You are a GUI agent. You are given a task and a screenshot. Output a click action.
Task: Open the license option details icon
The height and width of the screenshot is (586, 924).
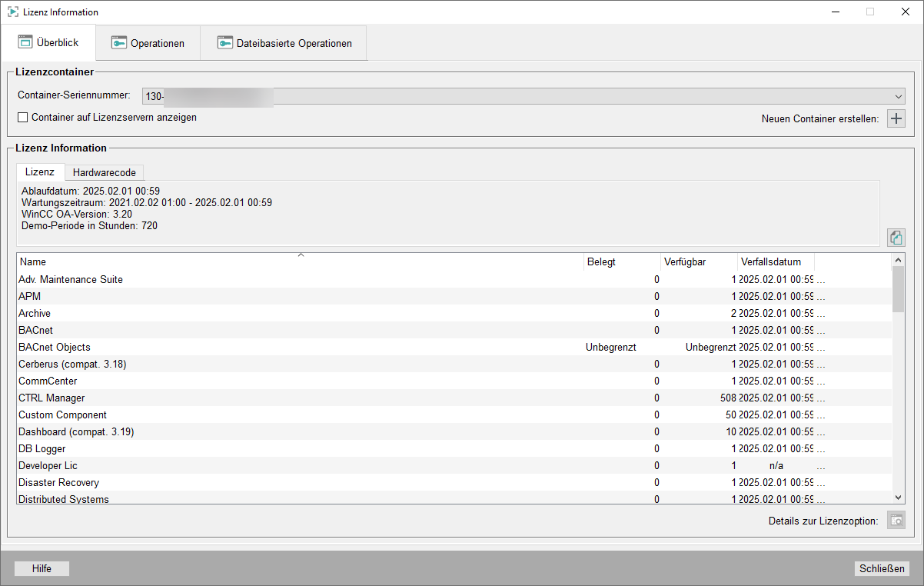[896, 521]
